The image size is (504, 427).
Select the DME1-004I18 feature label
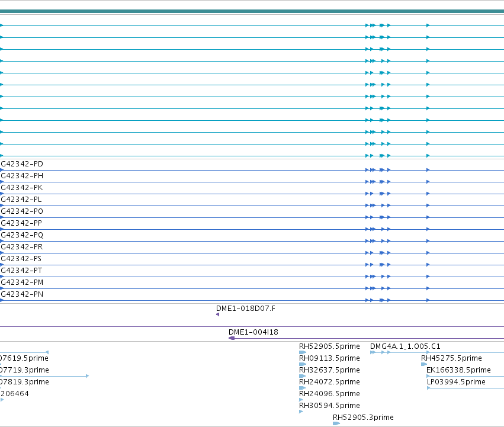[253, 332]
